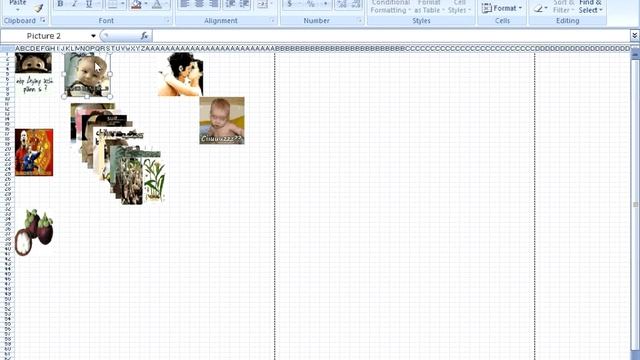
Task: Toggle Bold formatting
Action: tap(60, 4)
